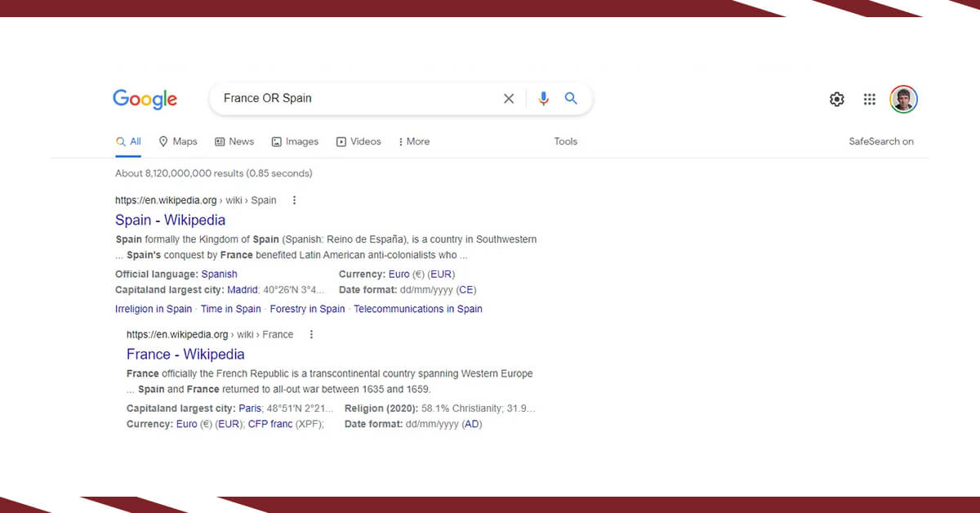Image resolution: width=980 pixels, height=513 pixels.
Task: Follow the Paris capital link
Action: (x=250, y=408)
